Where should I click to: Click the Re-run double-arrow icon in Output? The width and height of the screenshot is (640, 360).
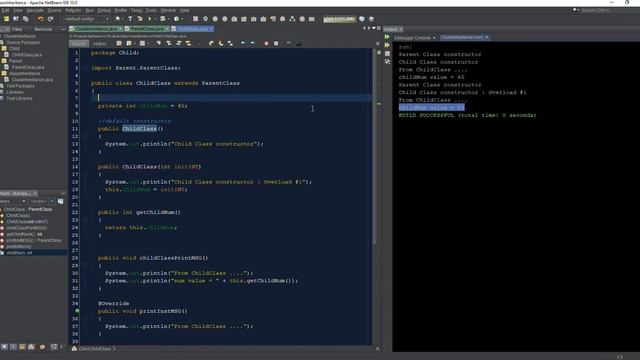387,37
